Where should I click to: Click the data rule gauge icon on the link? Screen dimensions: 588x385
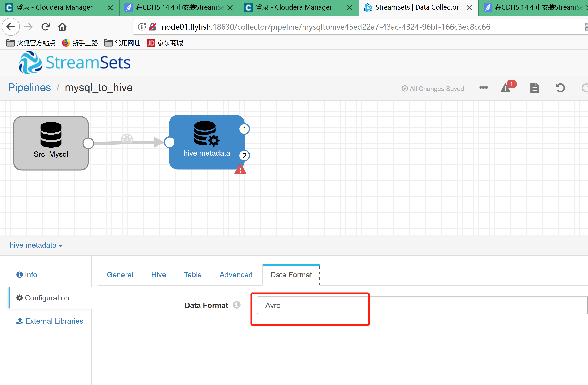click(127, 139)
